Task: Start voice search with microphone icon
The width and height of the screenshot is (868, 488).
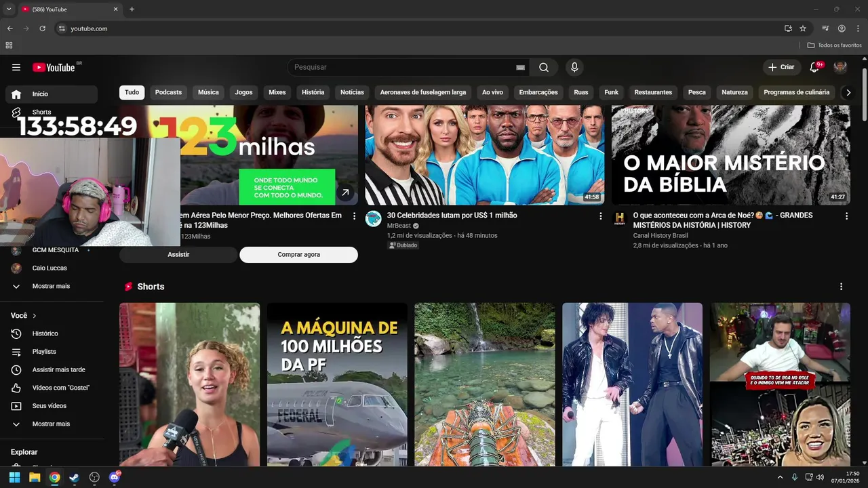Action: click(x=574, y=67)
